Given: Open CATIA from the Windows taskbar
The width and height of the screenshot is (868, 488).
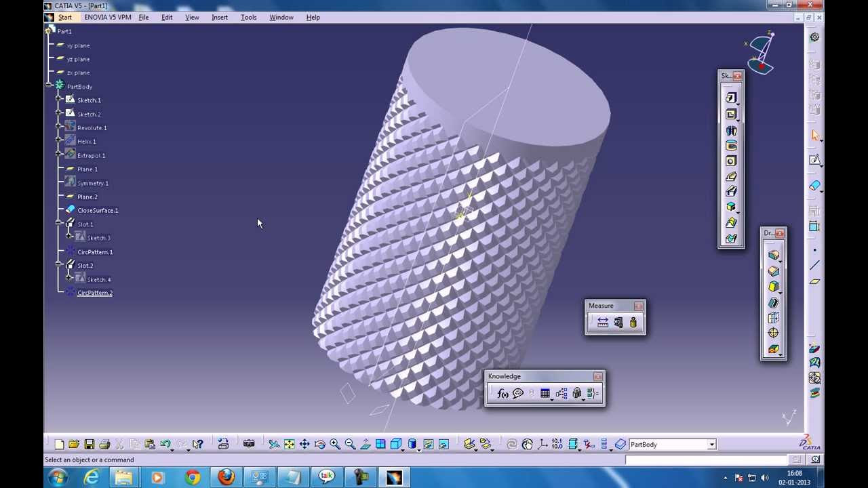Looking at the screenshot, I should [395, 478].
